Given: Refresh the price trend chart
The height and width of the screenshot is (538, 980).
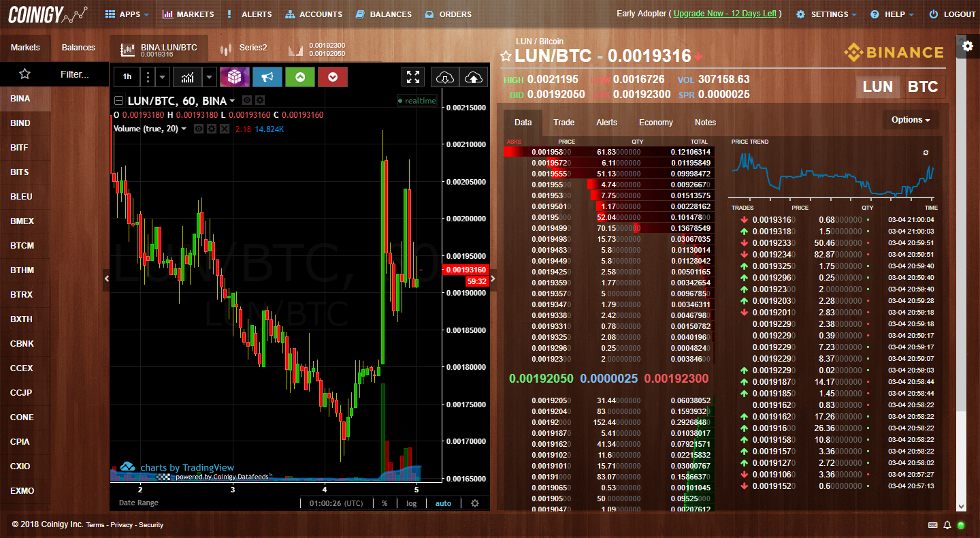Looking at the screenshot, I should [926, 153].
